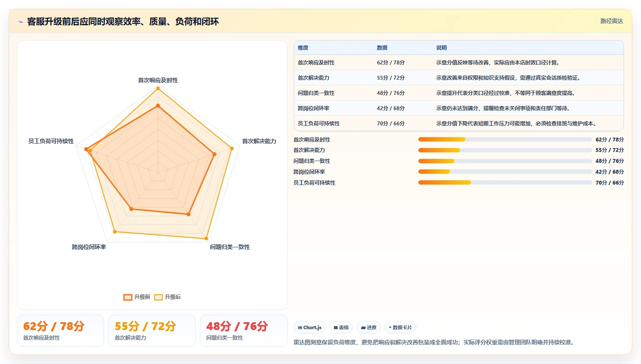The height and width of the screenshot is (364, 641).
Task: Click the 跨岗位闭环率 radar axis label
Action: 89,247
